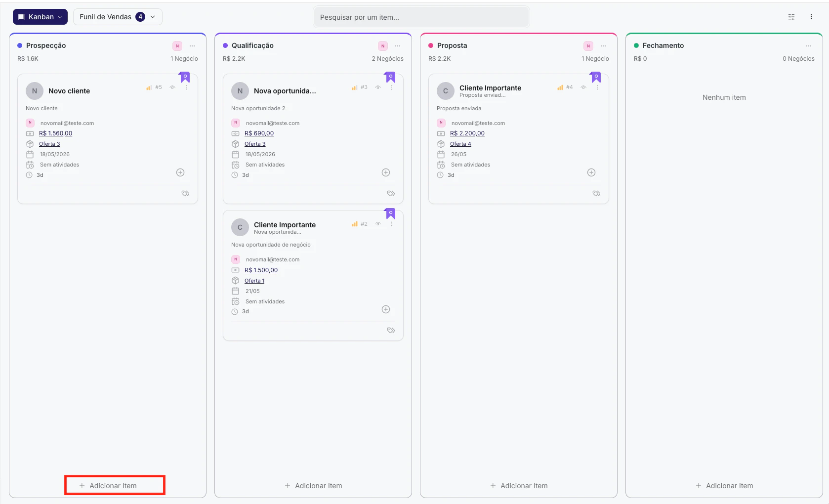This screenshot has height=504, width=829.
Task: Open the Oferta 3 link on Novo cliente card
Action: click(x=49, y=144)
